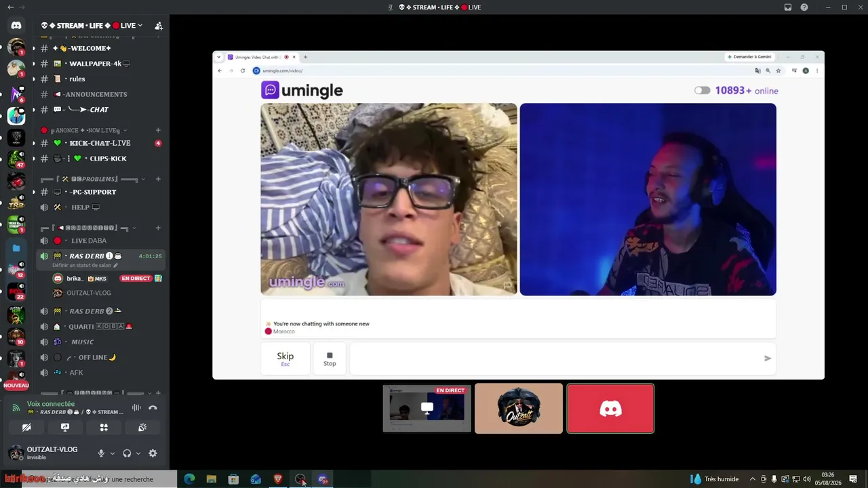Viewport: 868px width, 488px height.
Task: Focus the Umingle chat message field
Action: [556, 359]
